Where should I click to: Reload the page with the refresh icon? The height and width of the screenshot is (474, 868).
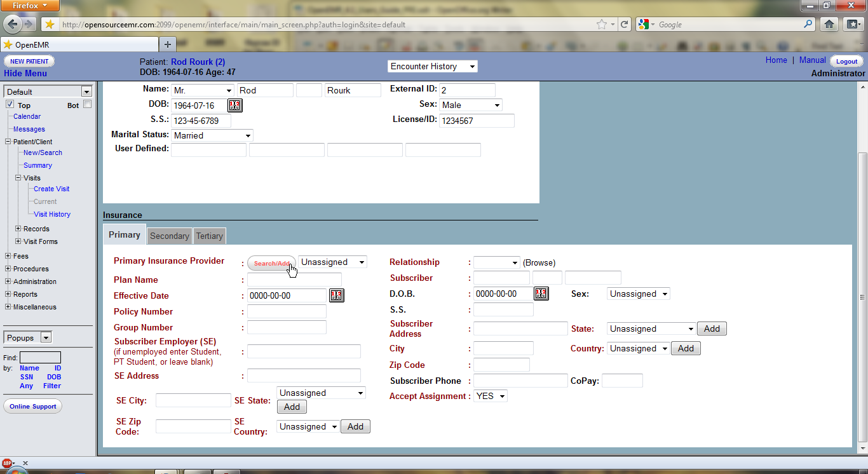(x=625, y=25)
